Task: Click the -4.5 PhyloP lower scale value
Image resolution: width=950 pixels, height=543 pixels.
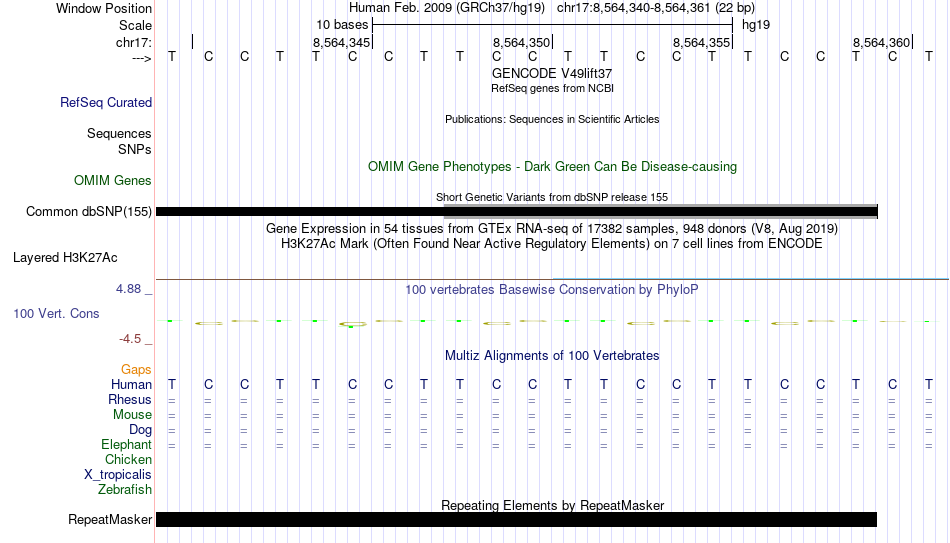Action: pyautogui.click(x=130, y=339)
